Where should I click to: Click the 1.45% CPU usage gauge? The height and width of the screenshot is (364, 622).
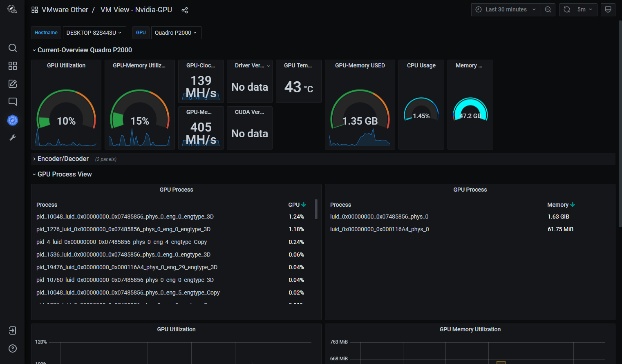tap(421, 109)
